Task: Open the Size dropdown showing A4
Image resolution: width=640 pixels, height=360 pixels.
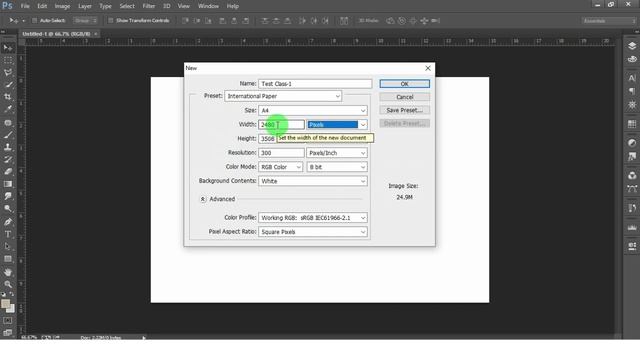Action: click(313, 111)
